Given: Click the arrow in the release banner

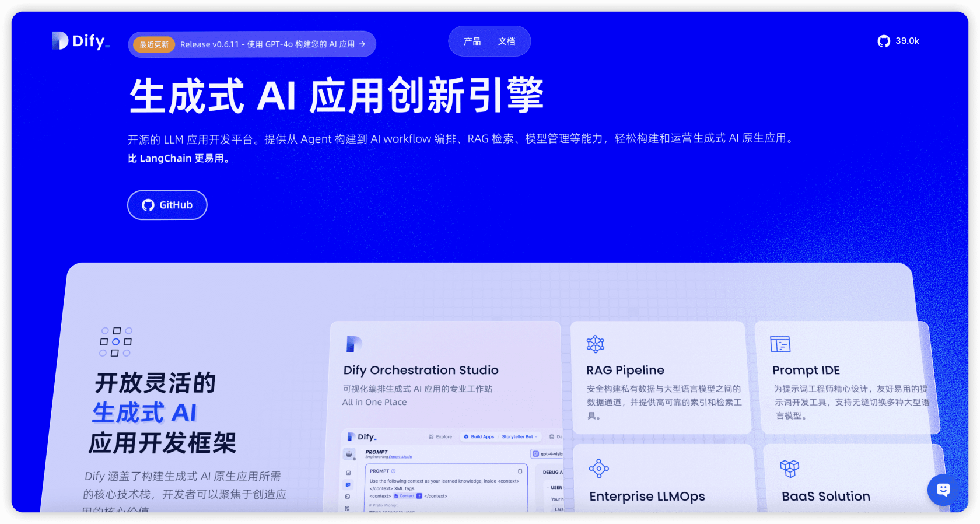Looking at the screenshot, I should (x=362, y=44).
